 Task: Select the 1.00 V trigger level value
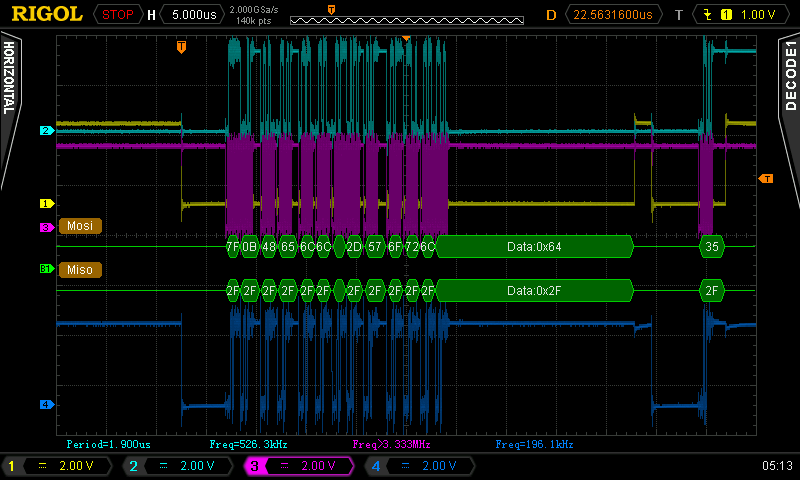(x=758, y=15)
